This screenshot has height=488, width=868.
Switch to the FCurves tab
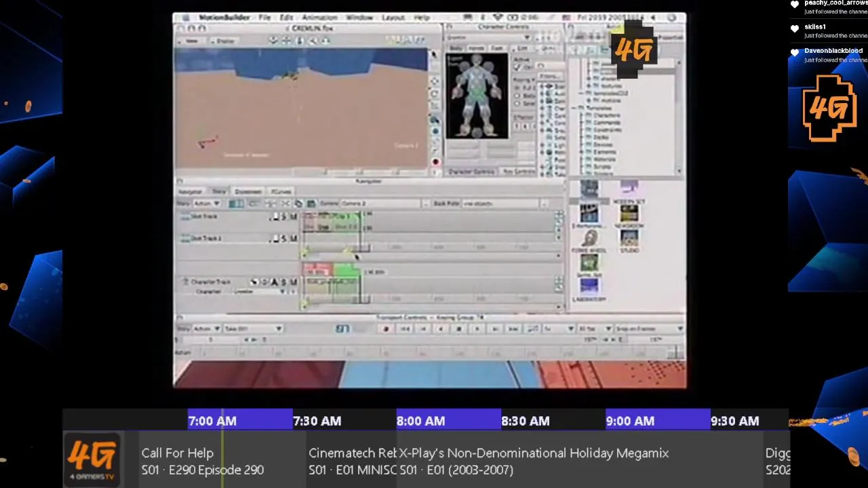pyautogui.click(x=281, y=191)
